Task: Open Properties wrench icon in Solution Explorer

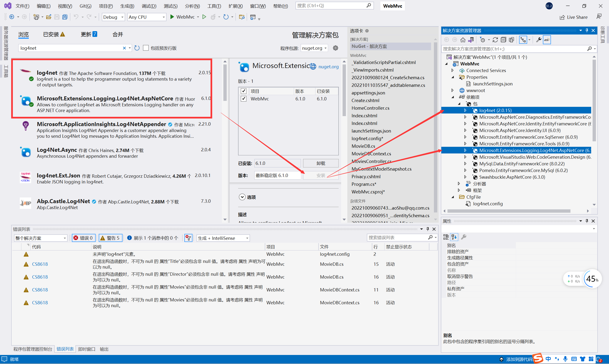Action: pos(538,40)
